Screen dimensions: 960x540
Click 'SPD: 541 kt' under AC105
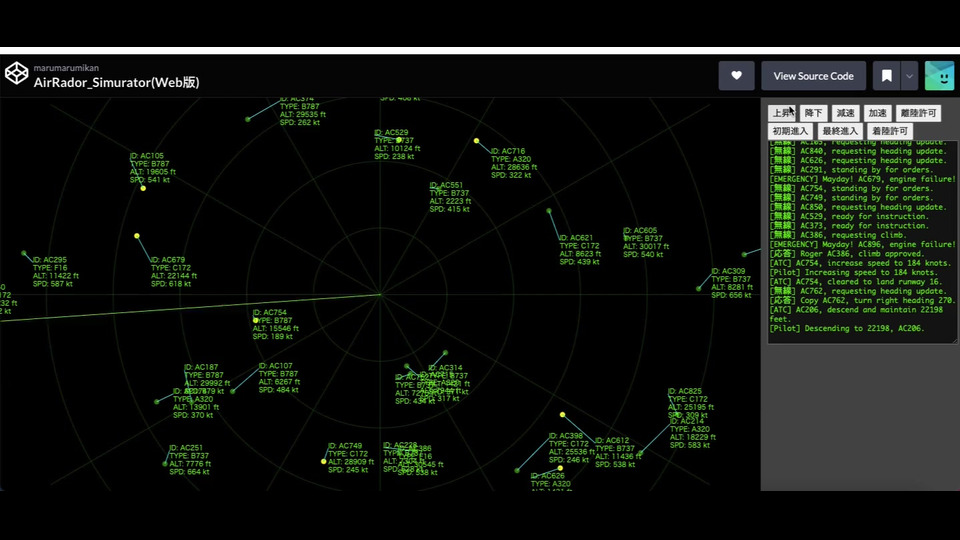click(150, 180)
